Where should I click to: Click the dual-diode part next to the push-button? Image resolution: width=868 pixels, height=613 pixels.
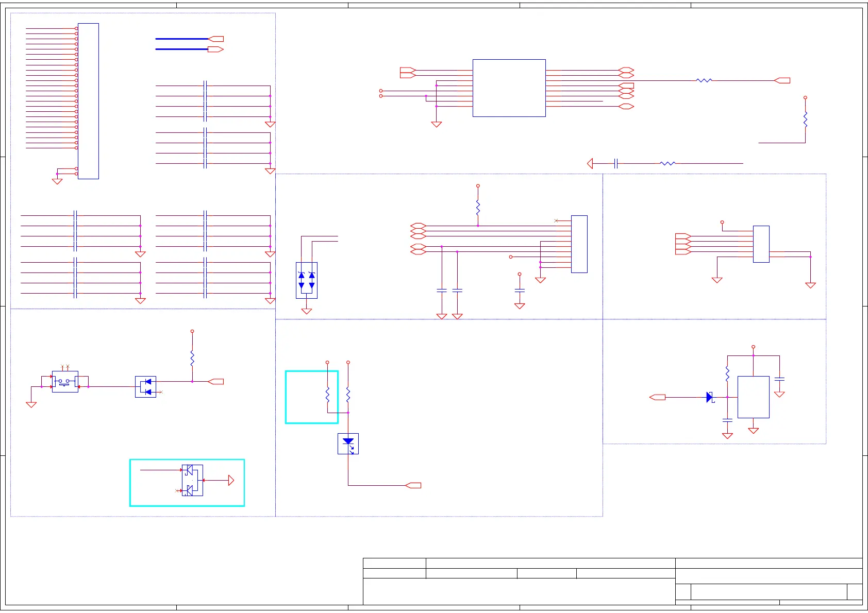pyautogui.click(x=145, y=387)
